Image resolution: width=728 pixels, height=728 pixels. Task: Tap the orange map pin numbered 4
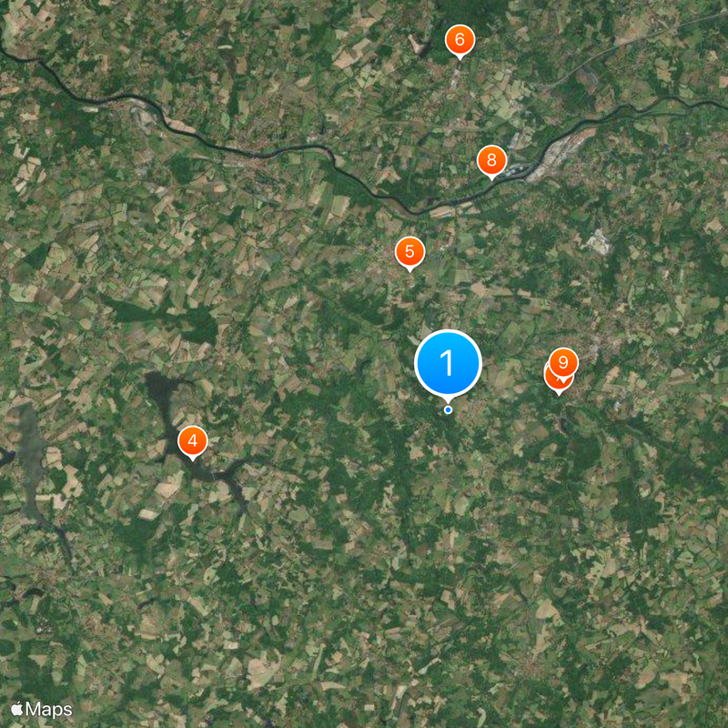[193, 441]
